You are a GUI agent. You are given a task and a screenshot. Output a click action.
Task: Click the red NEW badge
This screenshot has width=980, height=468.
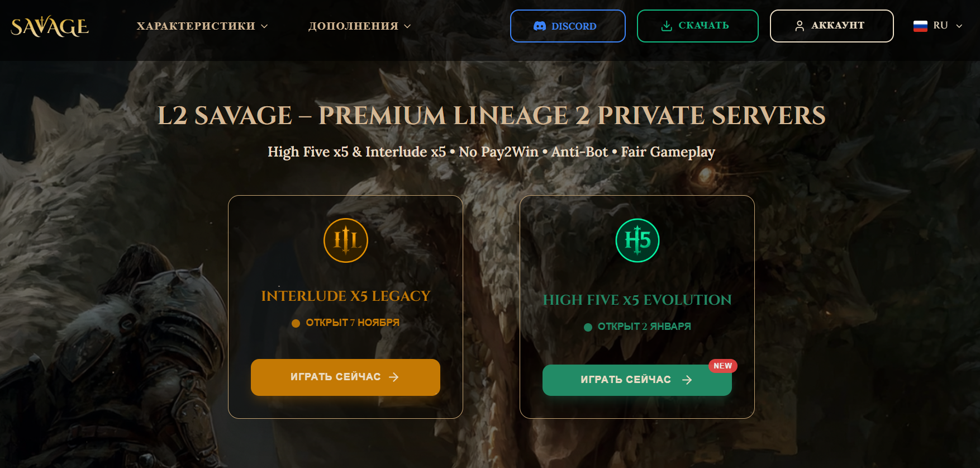pyautogui.click(x=723, y=366)
